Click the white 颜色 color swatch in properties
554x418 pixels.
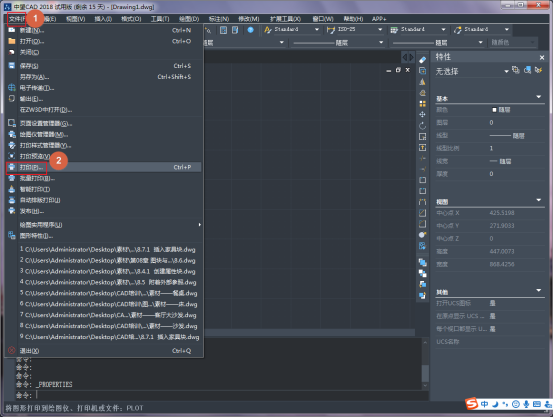click(494, 110)
